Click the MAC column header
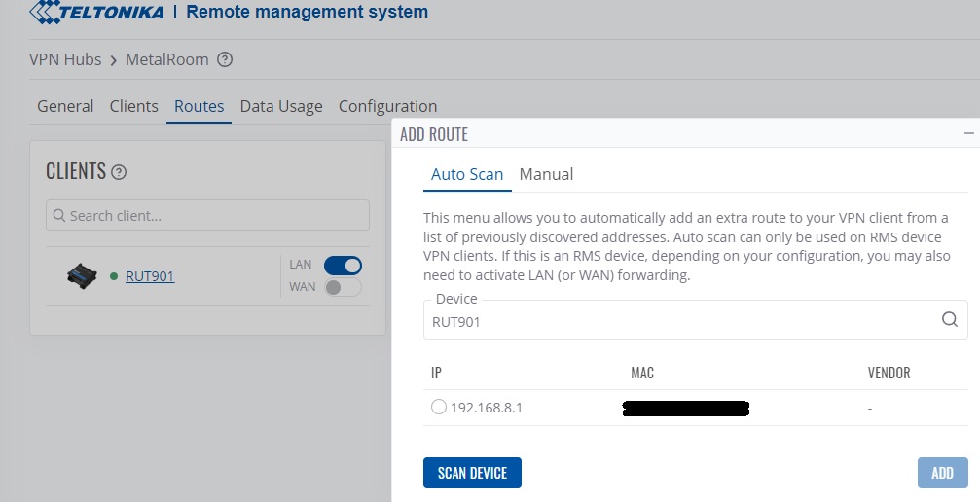Screen dimensions: 980x502 [642, 373]
